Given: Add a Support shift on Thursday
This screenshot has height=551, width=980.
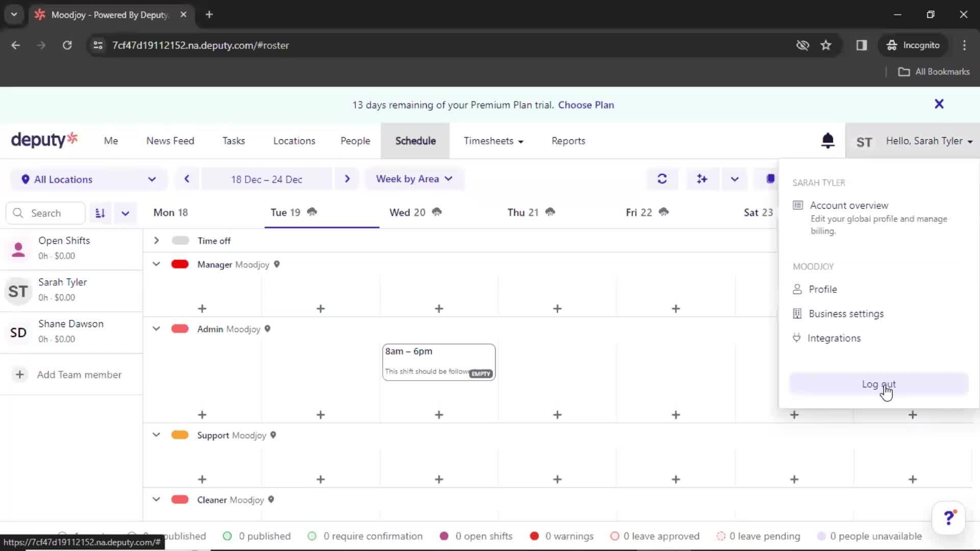Looking at the screenshot, I should pyautogui.click(x=557, y=480).
